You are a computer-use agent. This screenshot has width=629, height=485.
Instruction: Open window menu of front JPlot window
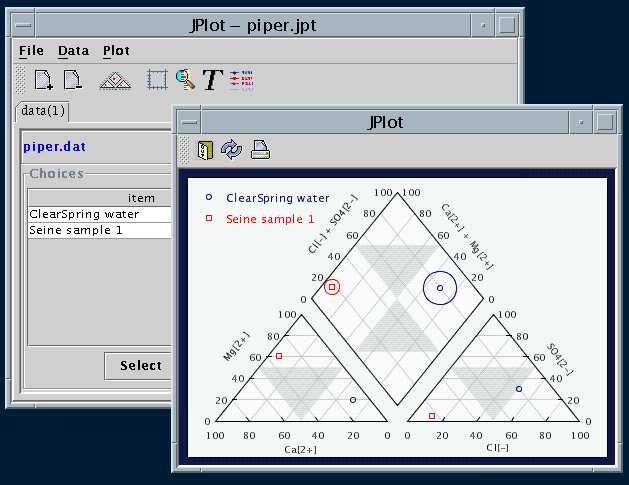point(189,123)
